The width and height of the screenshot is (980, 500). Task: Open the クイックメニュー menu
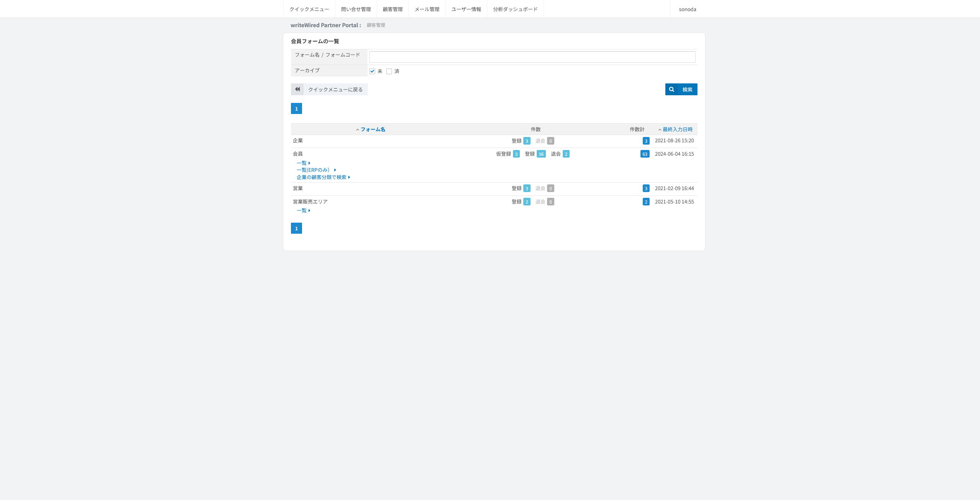click(x=309, y=9)
